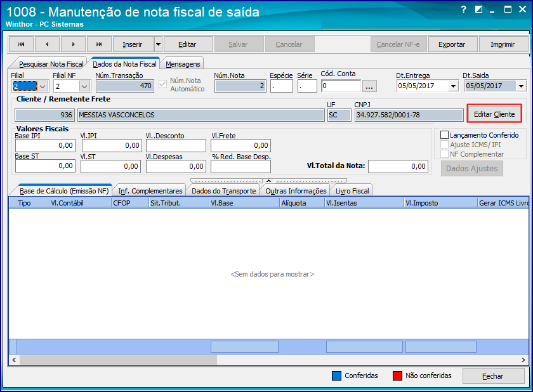Switch to Pesquisar Nota Fiscal tab
Image resolution: width=533 pixels, height=392 pixels.
[x=51, y=64]
